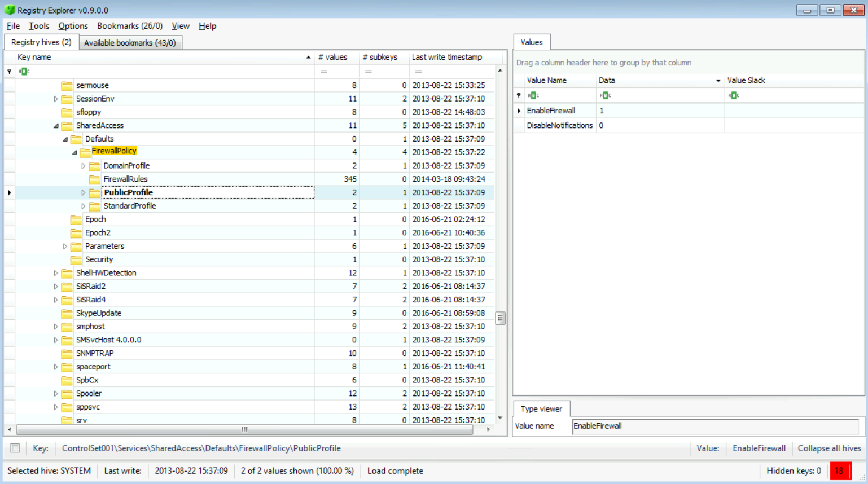868x484 pixels.
Task: Sort by Key name column header
Action: 164,57
